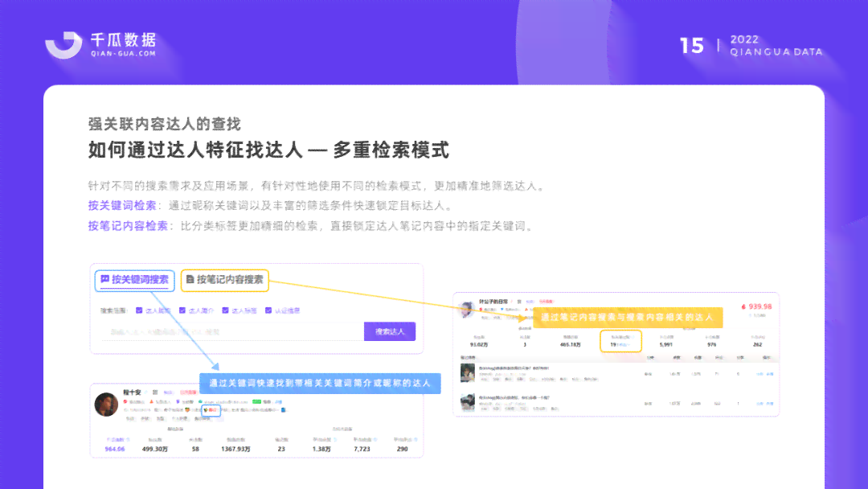Click the subtitle 强关联内容达人的查找
This screenshot has height=489, width=868.
(165, 124)
